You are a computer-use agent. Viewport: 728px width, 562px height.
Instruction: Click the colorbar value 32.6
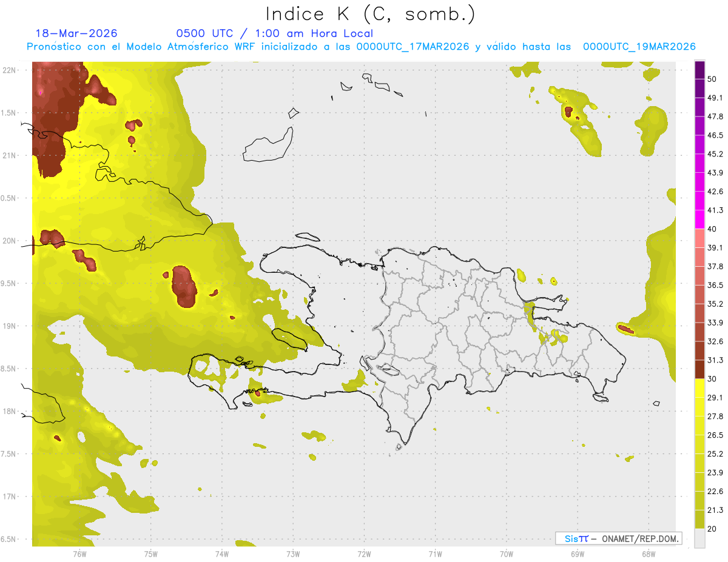715,341
